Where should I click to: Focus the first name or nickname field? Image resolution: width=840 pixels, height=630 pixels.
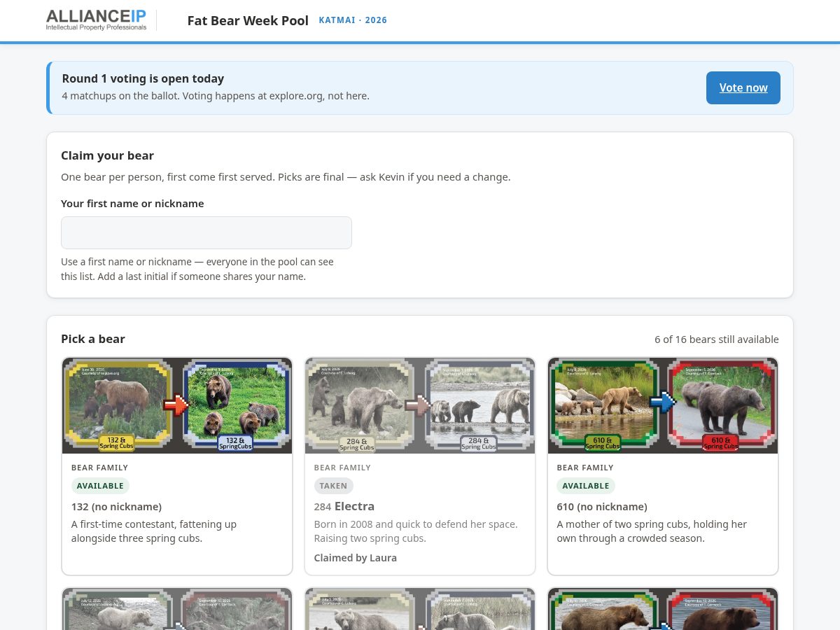tap(206, 232)
